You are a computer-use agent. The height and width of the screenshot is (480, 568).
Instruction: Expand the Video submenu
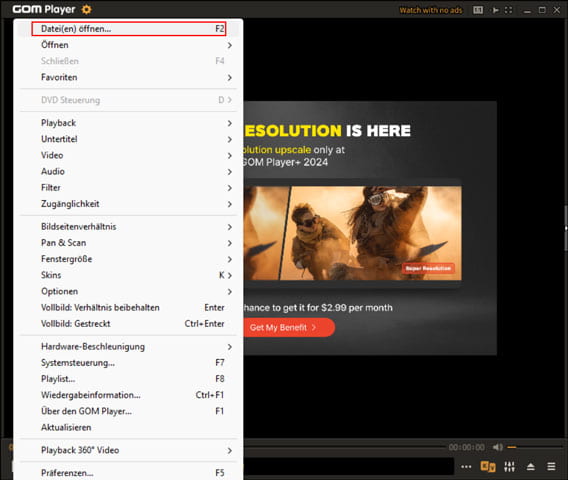(129, 155)
